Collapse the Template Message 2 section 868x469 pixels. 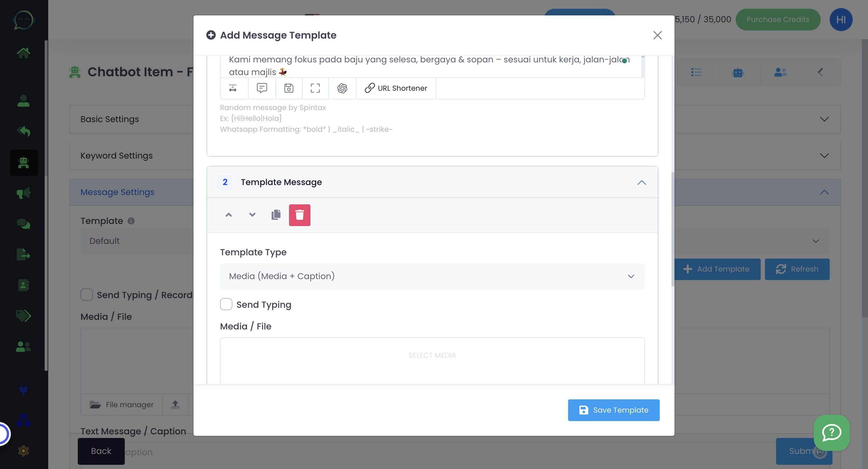pos(641,182)
